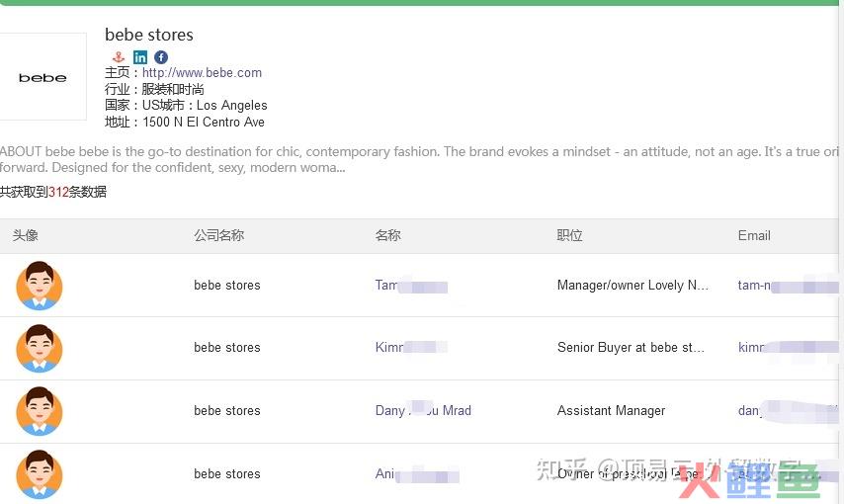844x504 pixels.
Task: Click the avatar in the Kimr row
Action: (40, 349)
